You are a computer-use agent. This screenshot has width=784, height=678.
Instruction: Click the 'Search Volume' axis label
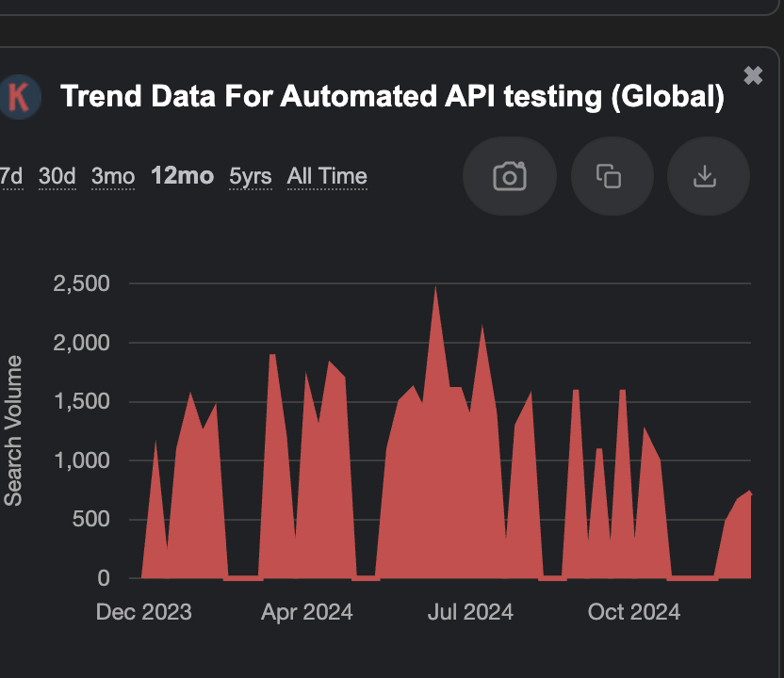(x=13, y=430)
